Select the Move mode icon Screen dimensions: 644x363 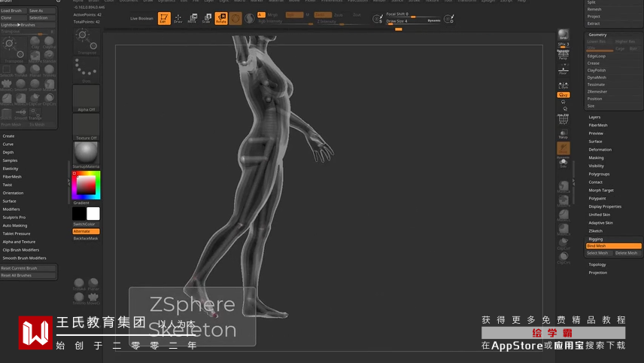coord(192,18)
